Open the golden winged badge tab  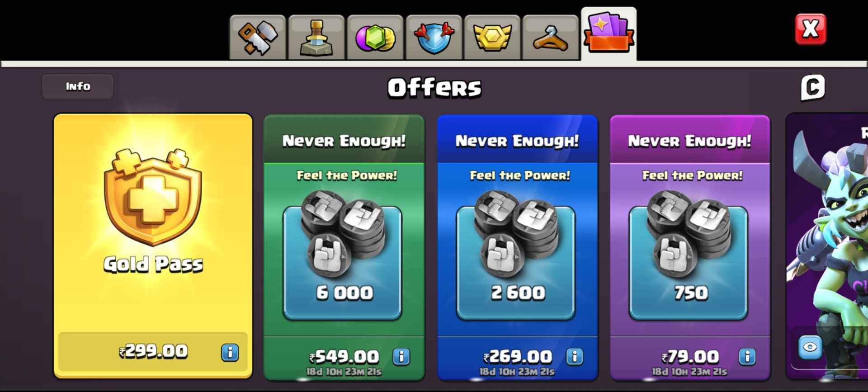pos(492,38)
